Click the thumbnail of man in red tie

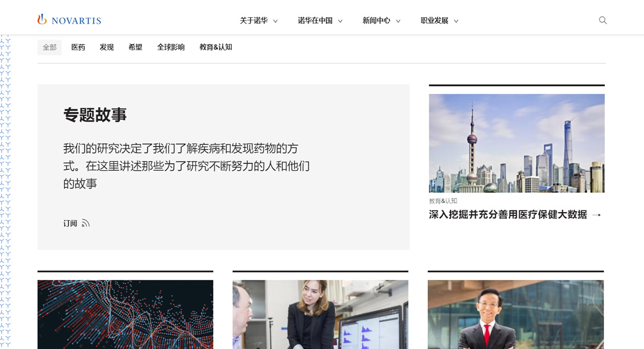tap(515, 314)
